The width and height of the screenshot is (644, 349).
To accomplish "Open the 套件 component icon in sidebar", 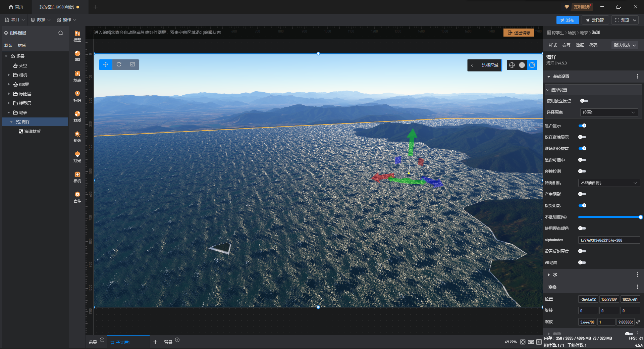I will point(77,197).
